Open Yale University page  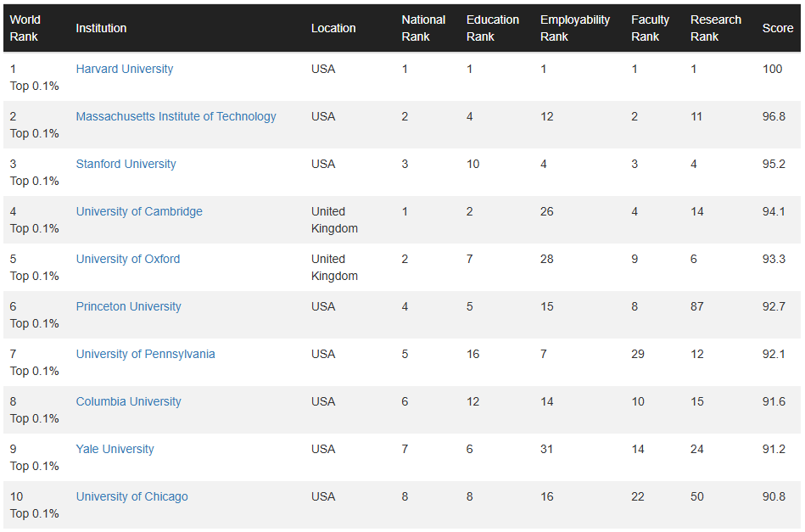[x=115, y=449]
